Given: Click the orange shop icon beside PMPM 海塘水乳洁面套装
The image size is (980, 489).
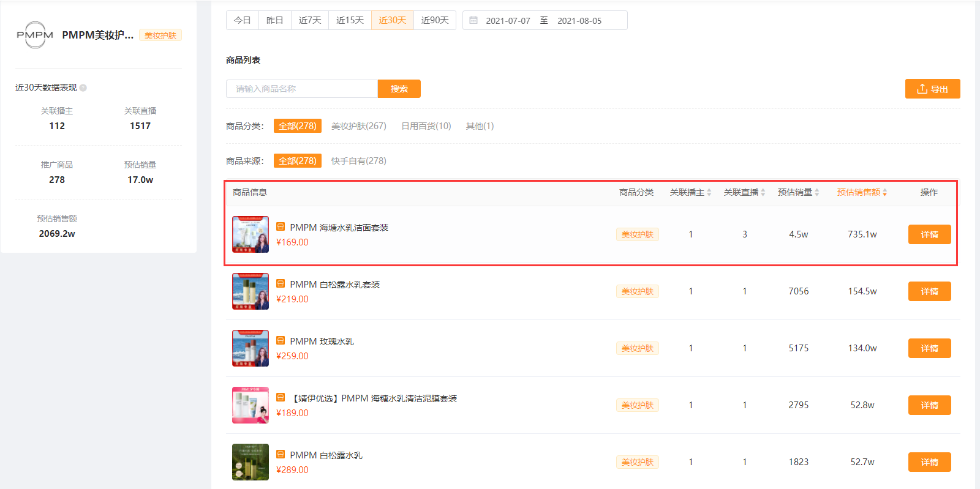Looking at the screenshot, I should (x=281, y=226).
